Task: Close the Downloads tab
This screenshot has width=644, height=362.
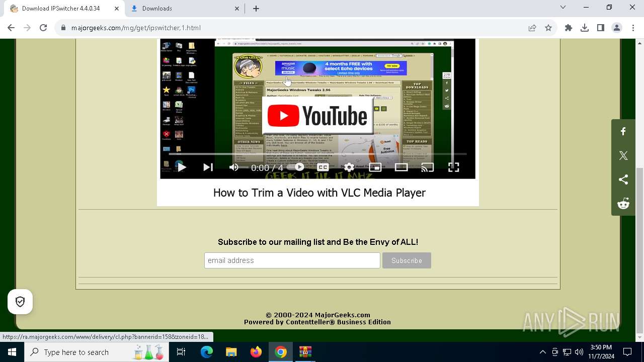Action: click(237, 9)
